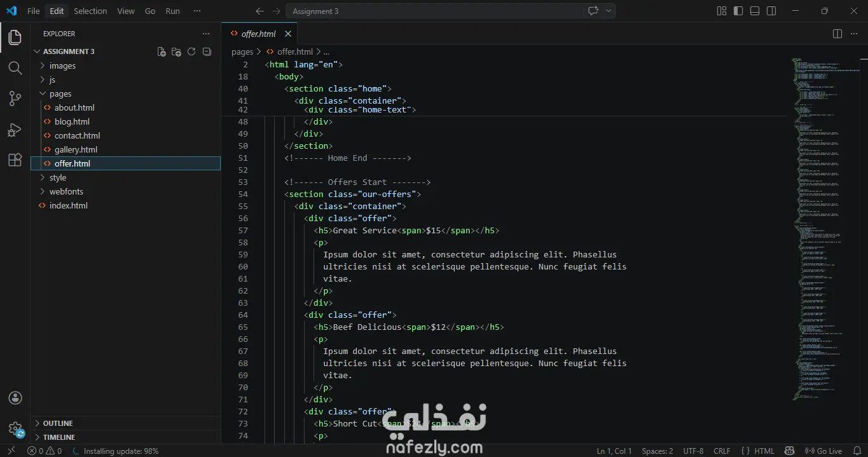The image size is (868, 457).
Task: Open the View menu
Action: click(126, 11)
